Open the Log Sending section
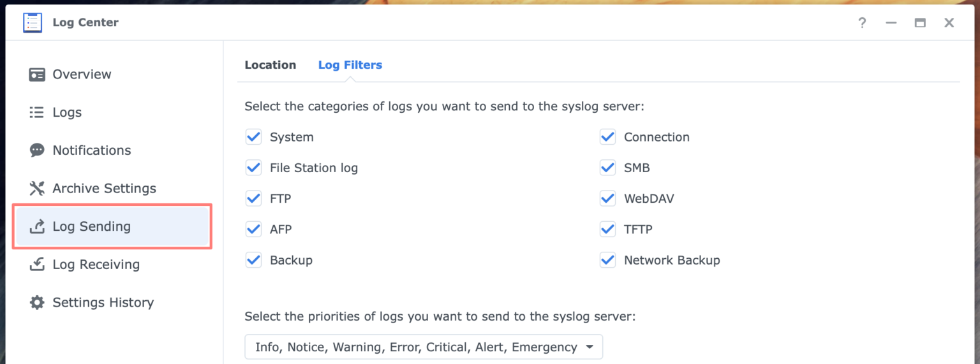 click(91, 226)
